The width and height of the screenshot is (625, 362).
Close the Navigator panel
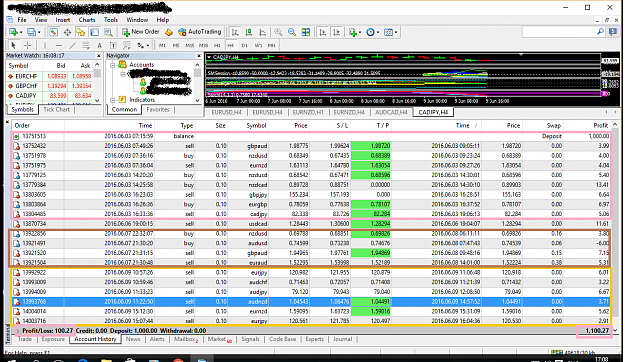(199, 56)
